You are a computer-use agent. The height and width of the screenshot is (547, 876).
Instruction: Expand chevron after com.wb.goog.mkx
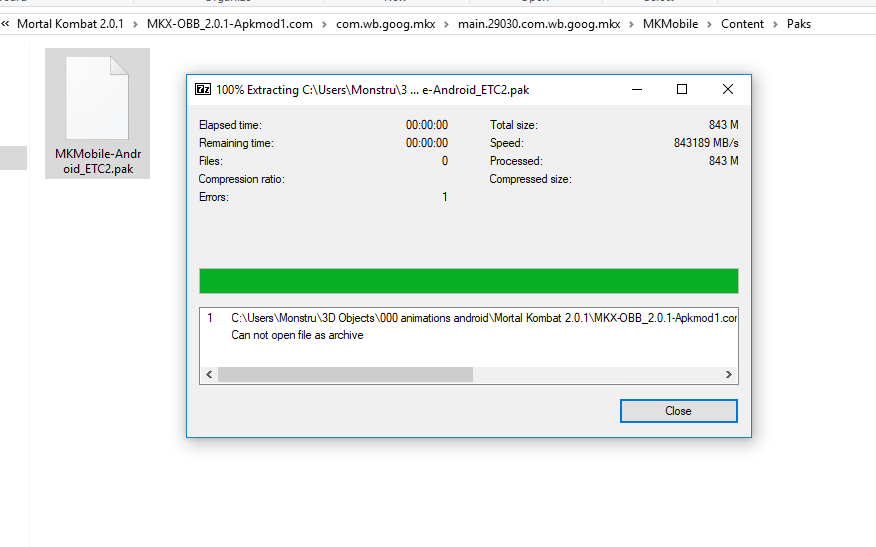coord(446,25)
